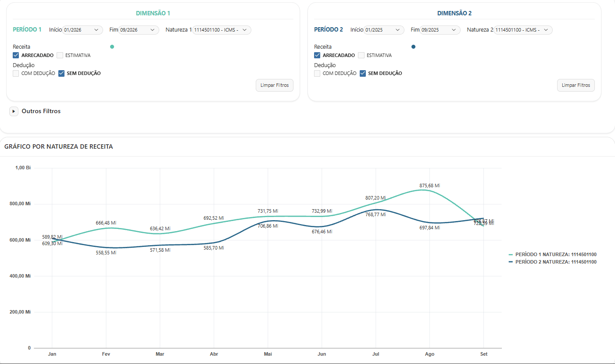Open Período 1 Fim dropdown 09/2026

(x=139, y=30)
